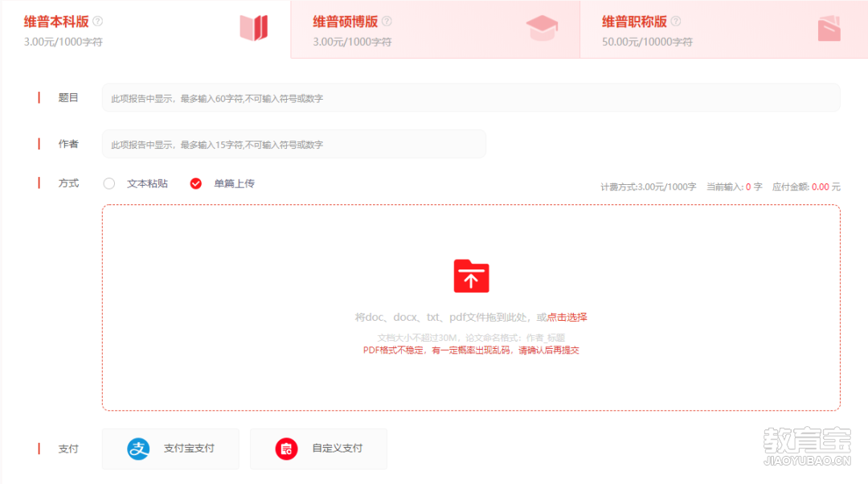Viewport: 868px width, 484px height.
Task: Focus the 题目 title input field
Action: (471, 98)
